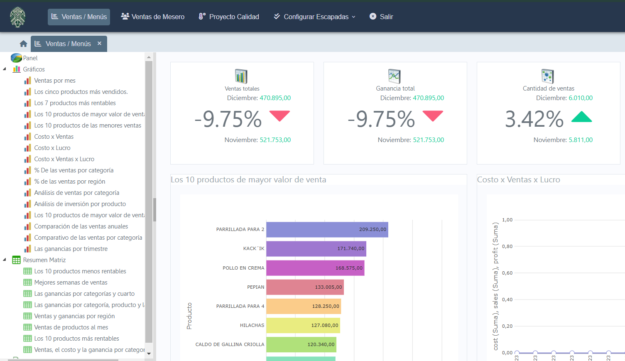This screenshot has width=625, height=361.
Task: Open the Ventas / Menús menu
Action: point(79,17)
